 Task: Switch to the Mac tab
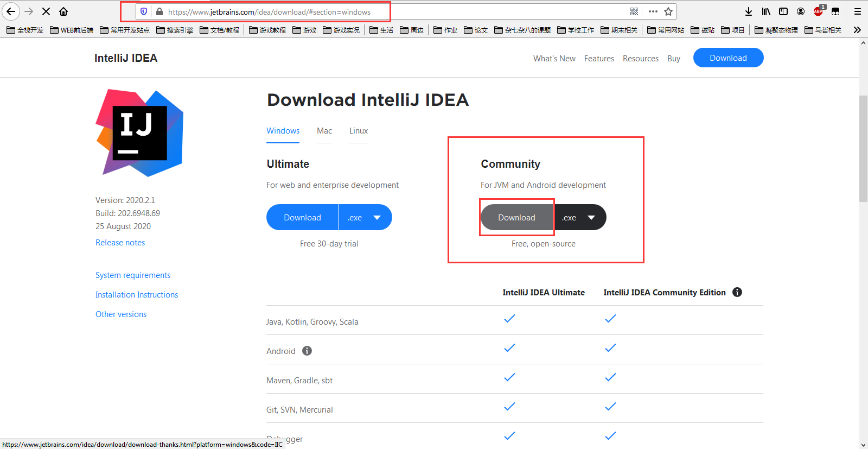coord(324,131)
